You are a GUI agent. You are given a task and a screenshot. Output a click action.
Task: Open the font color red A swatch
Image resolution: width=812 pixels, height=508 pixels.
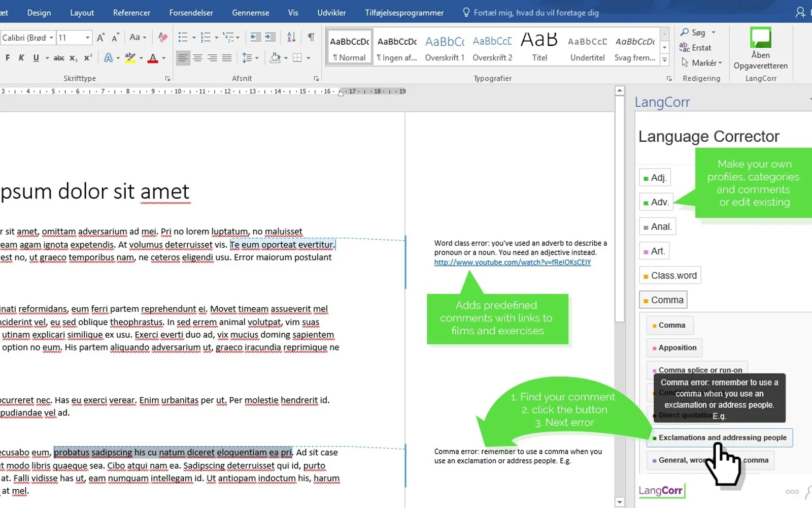tap(153, 58)
